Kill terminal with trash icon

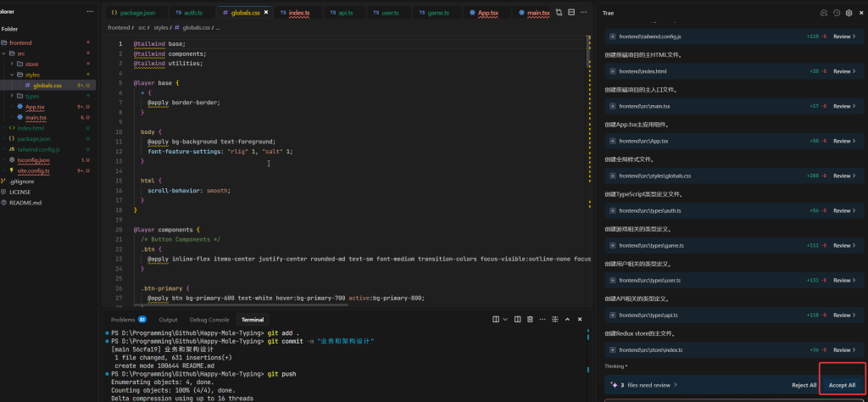coord(530,320)
